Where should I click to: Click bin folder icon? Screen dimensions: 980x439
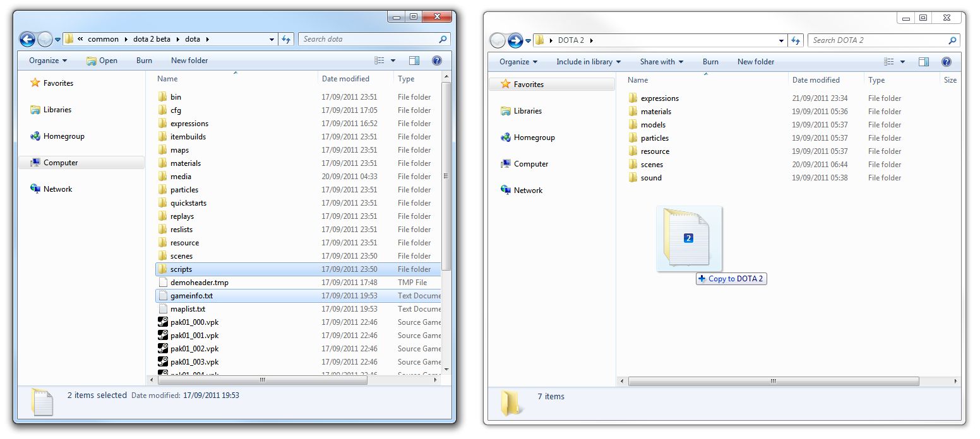162,97
